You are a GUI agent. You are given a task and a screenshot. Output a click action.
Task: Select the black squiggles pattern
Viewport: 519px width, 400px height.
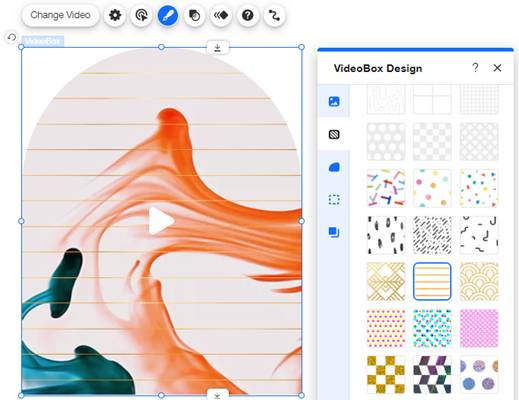[479, 235]
